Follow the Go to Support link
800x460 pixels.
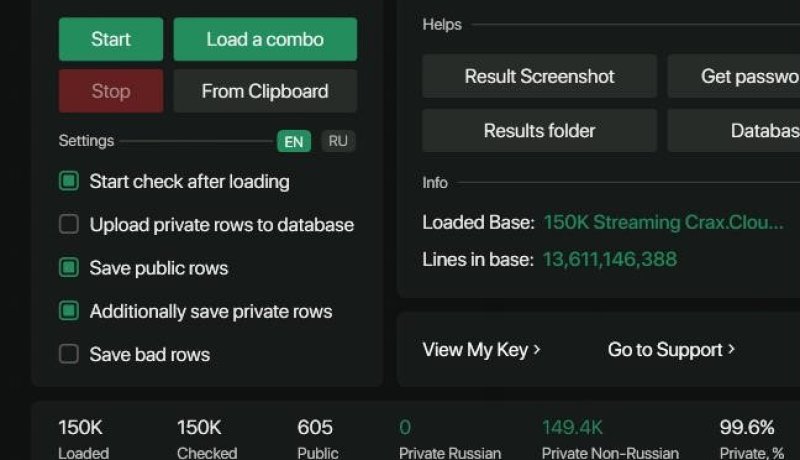[671, 349]
